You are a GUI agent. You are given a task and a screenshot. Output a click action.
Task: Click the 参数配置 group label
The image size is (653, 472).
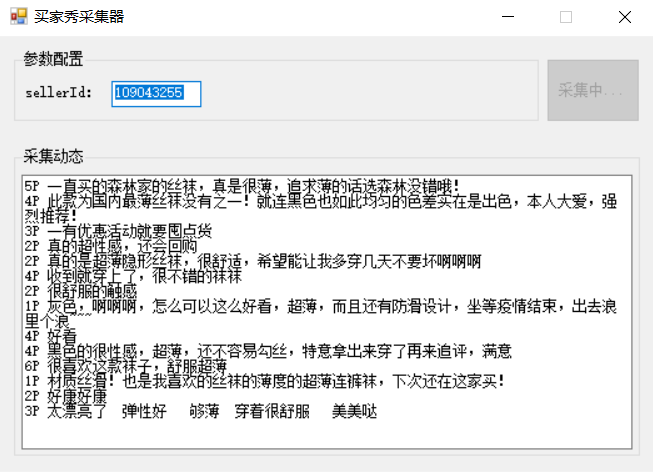click(53, 59)
